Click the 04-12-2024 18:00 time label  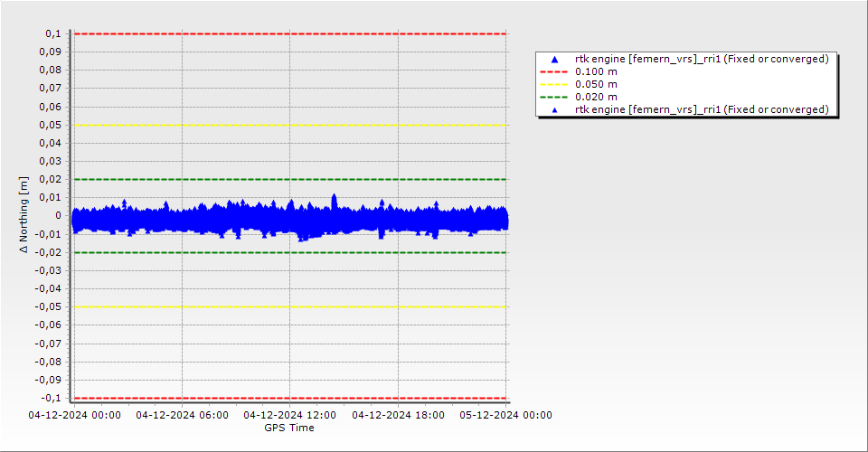tap(398, 416)
